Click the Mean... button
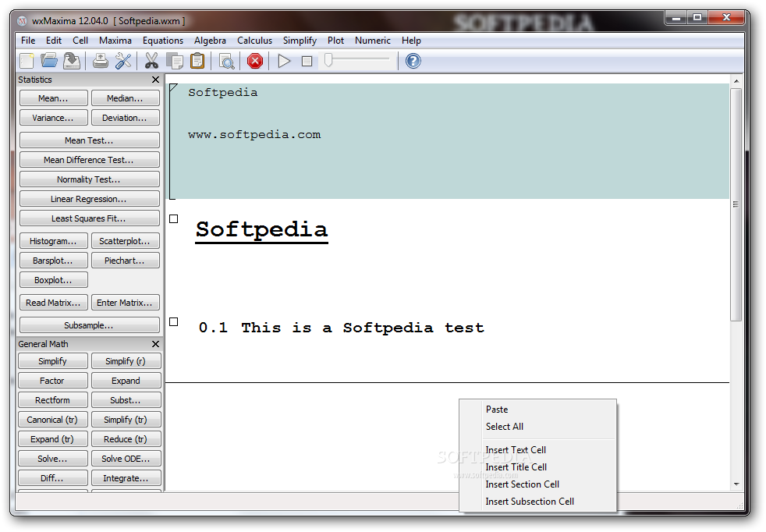This screenshot has height=532, width=766. [x=54, y=98]
